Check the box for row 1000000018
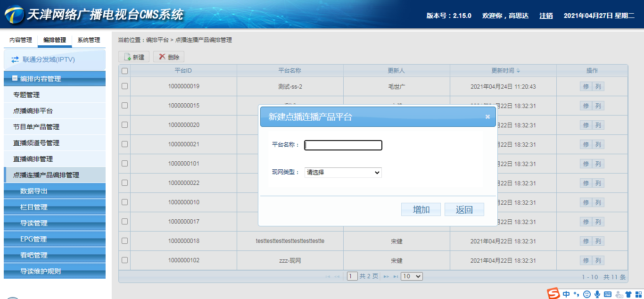 point(124,241)
